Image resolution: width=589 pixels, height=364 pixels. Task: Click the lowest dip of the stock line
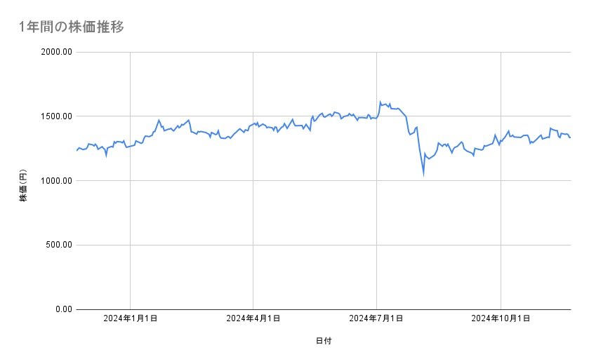point(423,174)
